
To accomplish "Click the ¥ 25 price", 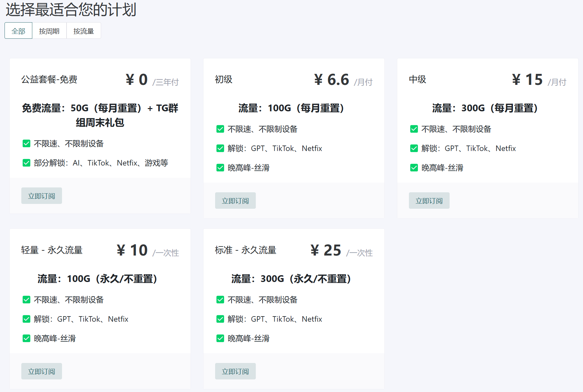I will click(326, 250).
